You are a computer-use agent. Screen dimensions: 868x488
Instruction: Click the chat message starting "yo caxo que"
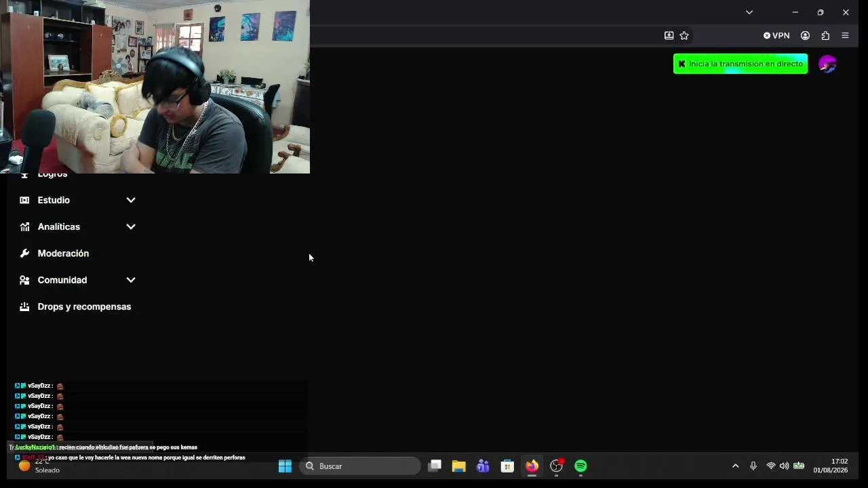[x=130, y=457]
